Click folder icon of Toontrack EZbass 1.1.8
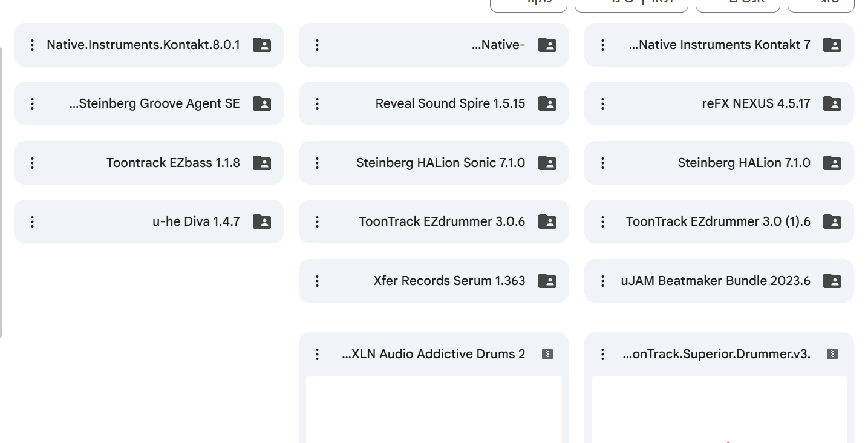868x443 pixels. [262, 163]
